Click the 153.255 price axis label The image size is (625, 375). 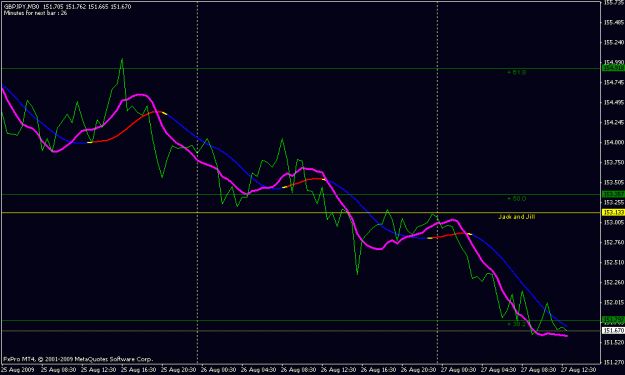tap(614, 202)
